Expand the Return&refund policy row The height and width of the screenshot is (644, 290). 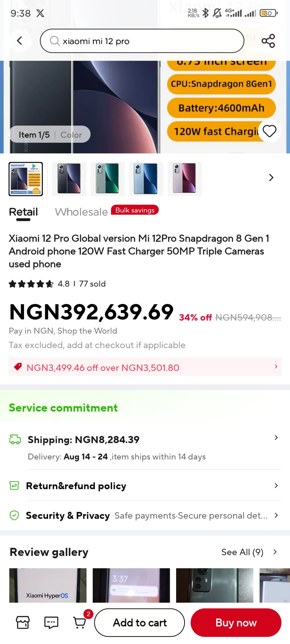[276, 486]
